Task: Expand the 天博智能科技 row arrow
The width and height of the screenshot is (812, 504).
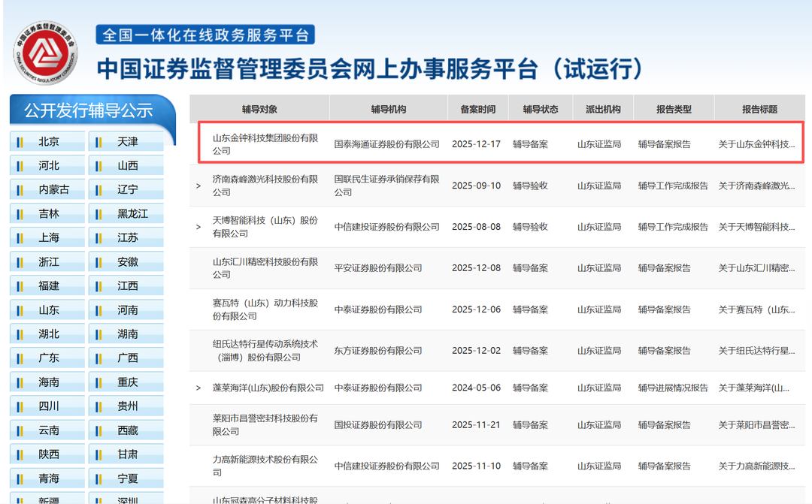Action: click(198, 227)
